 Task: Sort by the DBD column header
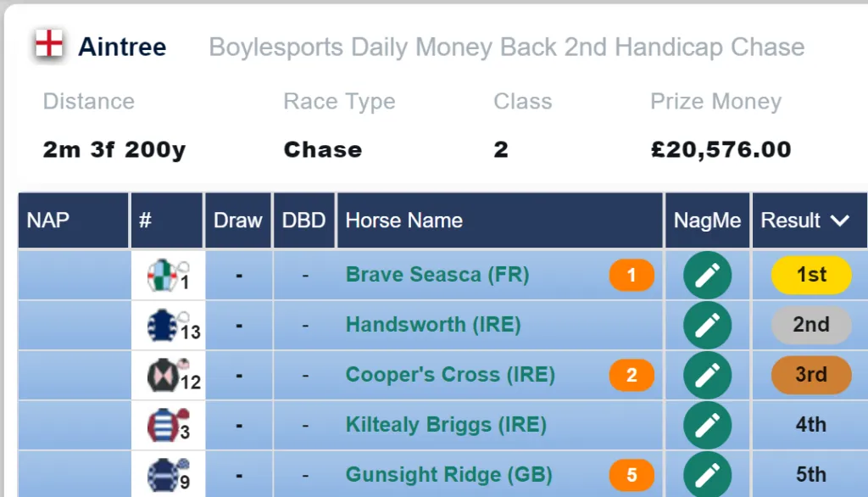coord(304,221)
